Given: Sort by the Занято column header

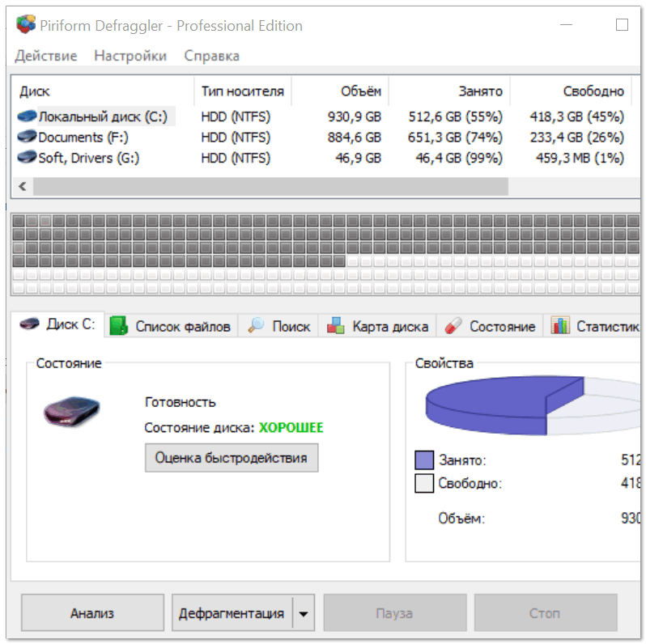Looking at the screenshot, I should point(449,91).
